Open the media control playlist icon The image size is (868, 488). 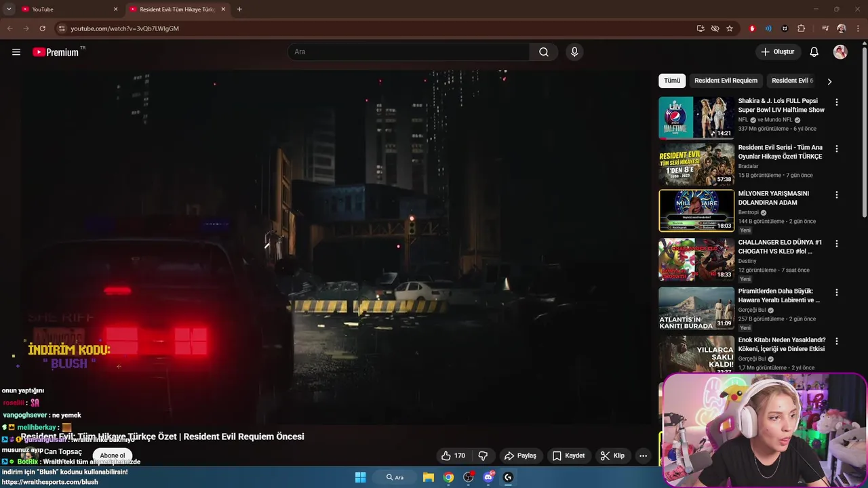coord(825,28)
